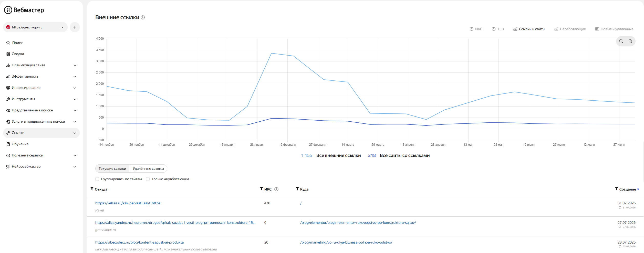
Task: Open the vellisa.ru/kak-pervesti-sayt-https link
Action: (128, 203)
